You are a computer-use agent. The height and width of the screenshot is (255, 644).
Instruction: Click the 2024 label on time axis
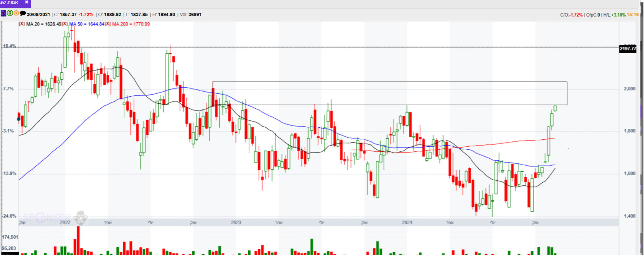[407, 223]
